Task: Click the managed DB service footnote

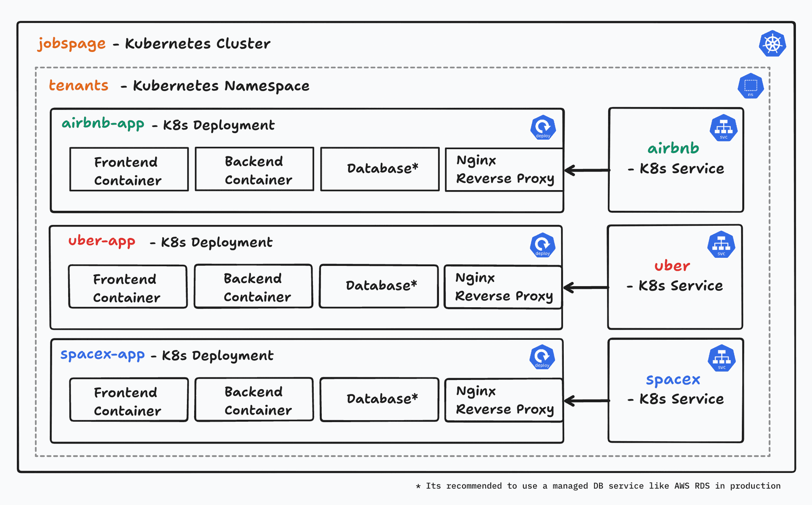Action: click(x=598, y=486)
